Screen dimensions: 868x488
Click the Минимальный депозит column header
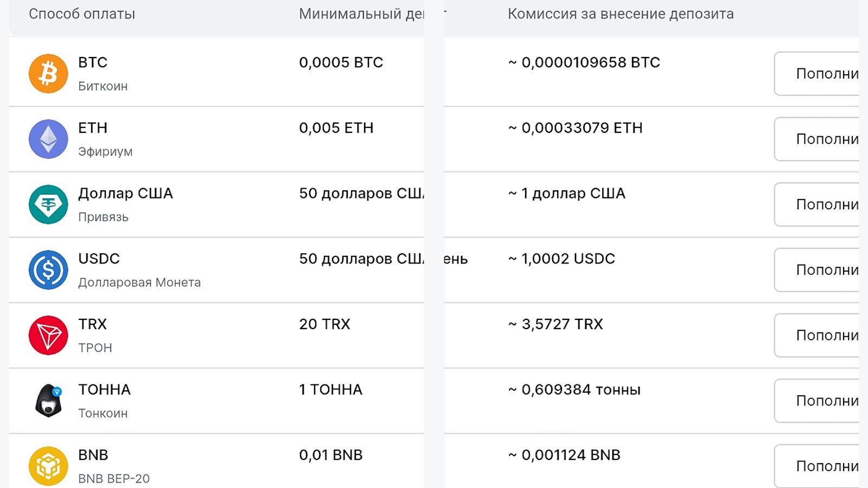(361, 14)
